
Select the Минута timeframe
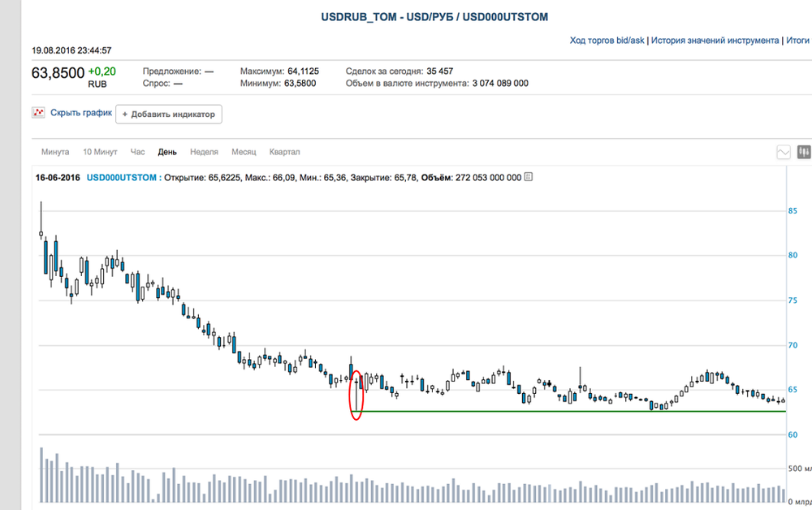coord(55,152)
